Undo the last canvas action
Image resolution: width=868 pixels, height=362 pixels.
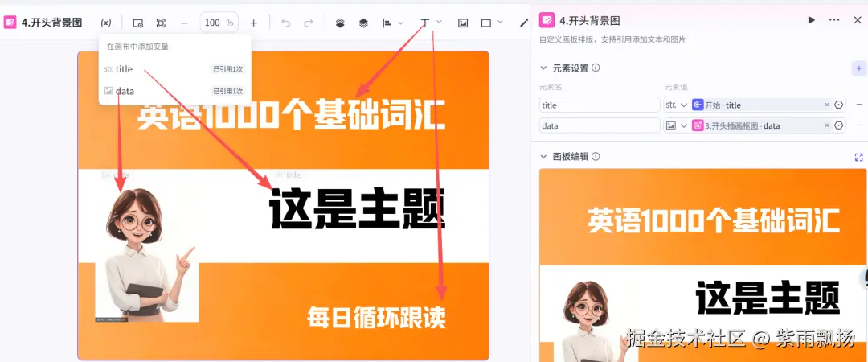point(285,23)
